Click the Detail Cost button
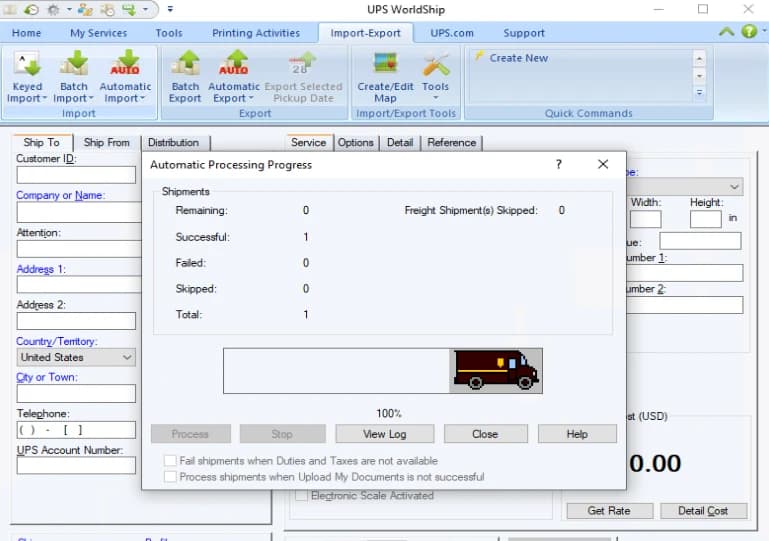Image resolution: width=769 pixels, height=541 pixels. 703,511
